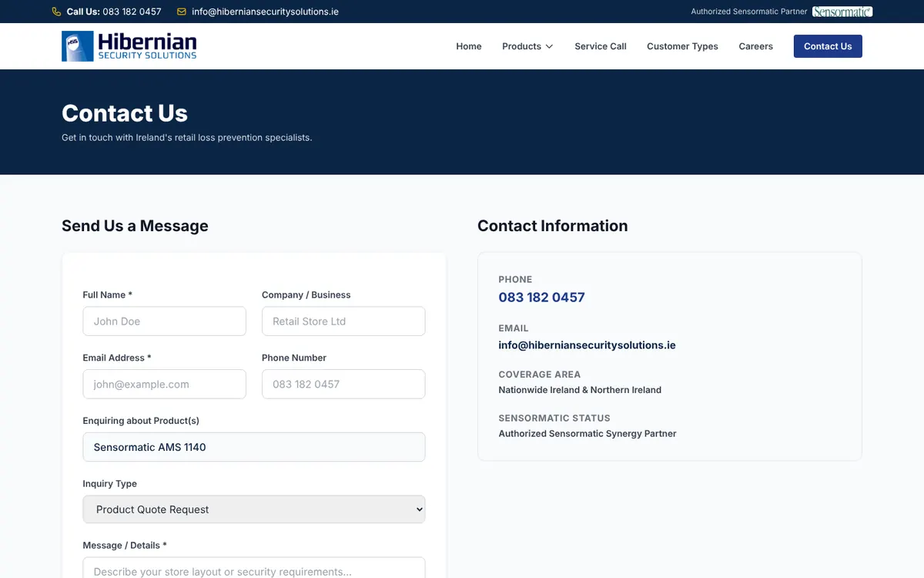The width and height of the screenshot is (924, 578).
Task: Click into the Phone Number field
Action: (343, 384)
